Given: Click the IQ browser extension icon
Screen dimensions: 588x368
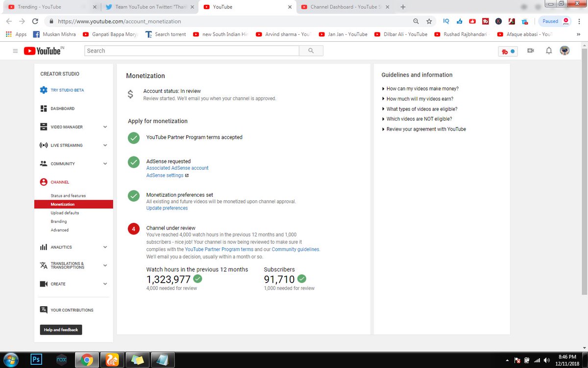Looking at the screenshot, I should pyautogui.click(x=446, y=21).
